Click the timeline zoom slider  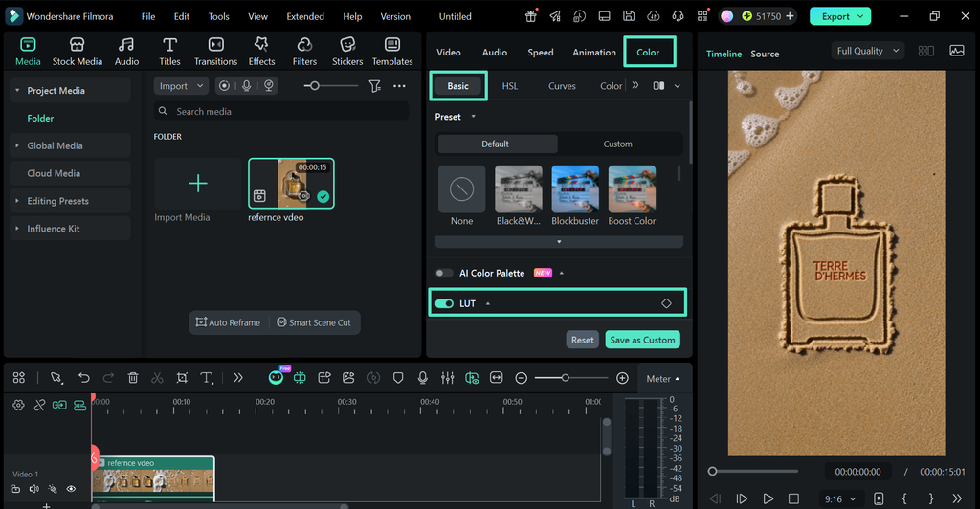pos(571,378)
